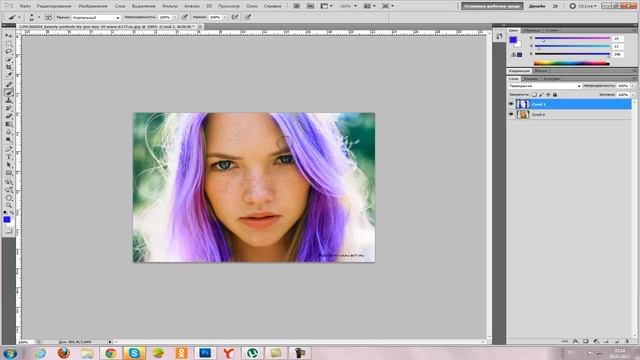Select the Crop tool
640x360 pixels.
coord(9,67)
